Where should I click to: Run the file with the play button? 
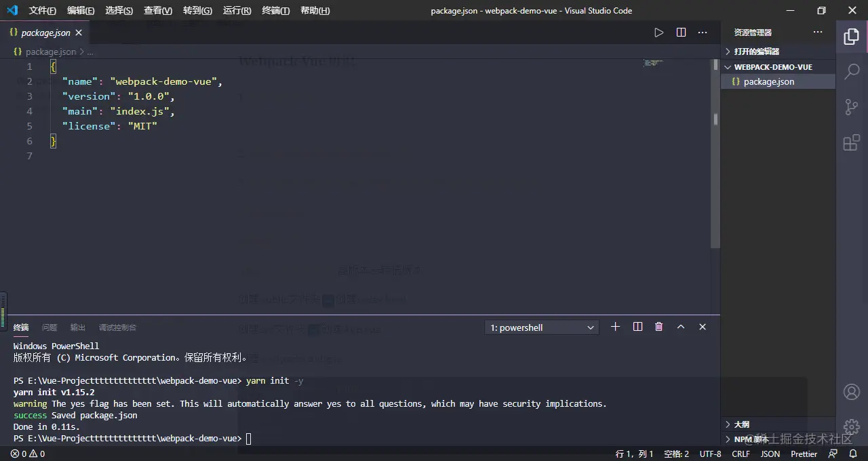click(658, 32)
